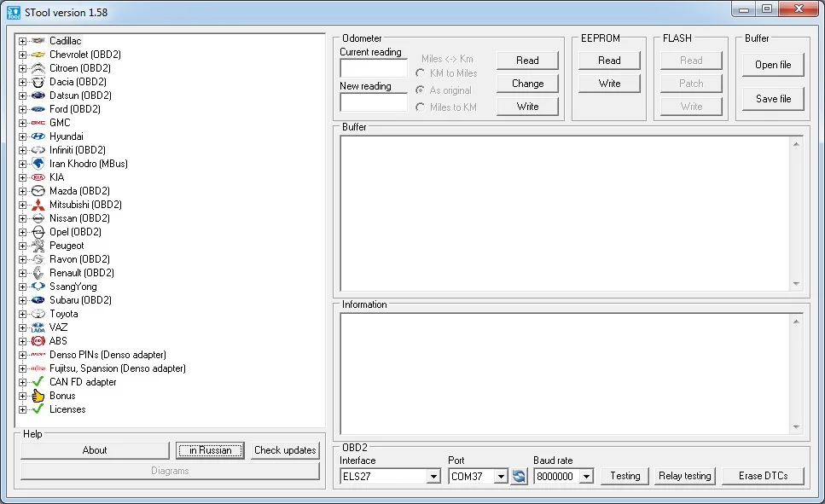The height and width of the screenshot is (504, 825).
Task: Click the Opel lightning logo icon
Action: [x=38, y=232]
